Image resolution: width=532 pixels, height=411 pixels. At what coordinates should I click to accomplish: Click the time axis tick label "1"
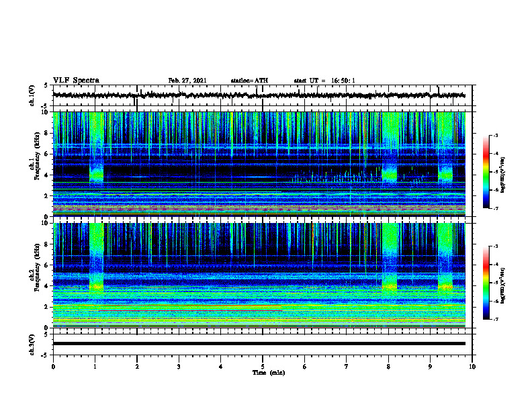point(95,367)
